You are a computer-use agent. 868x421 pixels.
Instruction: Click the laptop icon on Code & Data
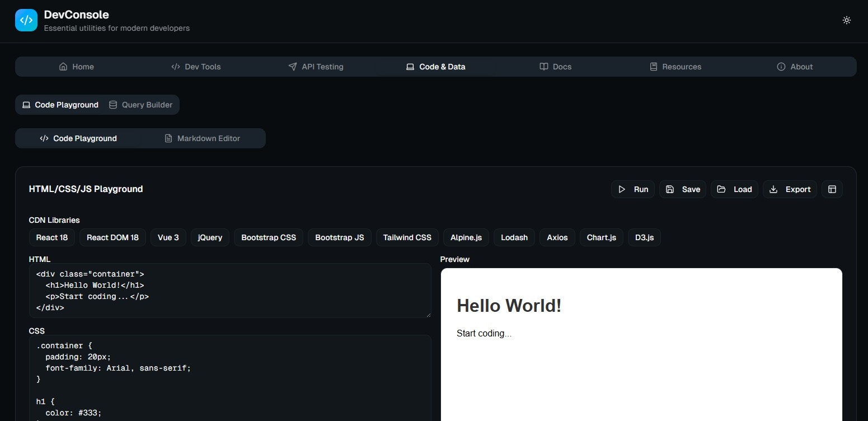(x=409, y=67)
